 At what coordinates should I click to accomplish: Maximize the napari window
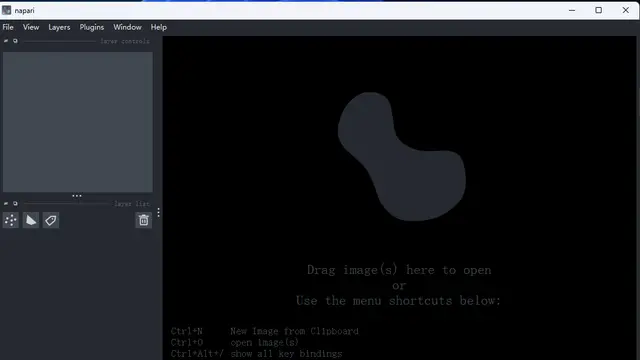point(598,10)
